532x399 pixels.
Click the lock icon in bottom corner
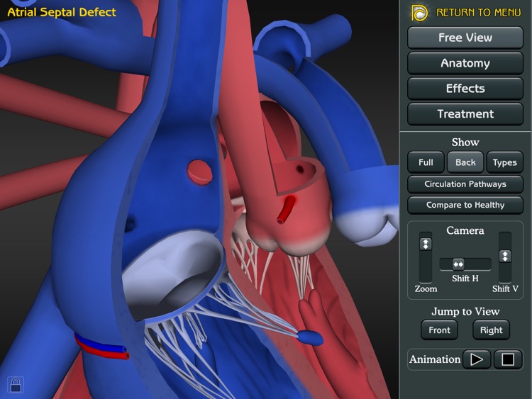(x=16, y=385)
